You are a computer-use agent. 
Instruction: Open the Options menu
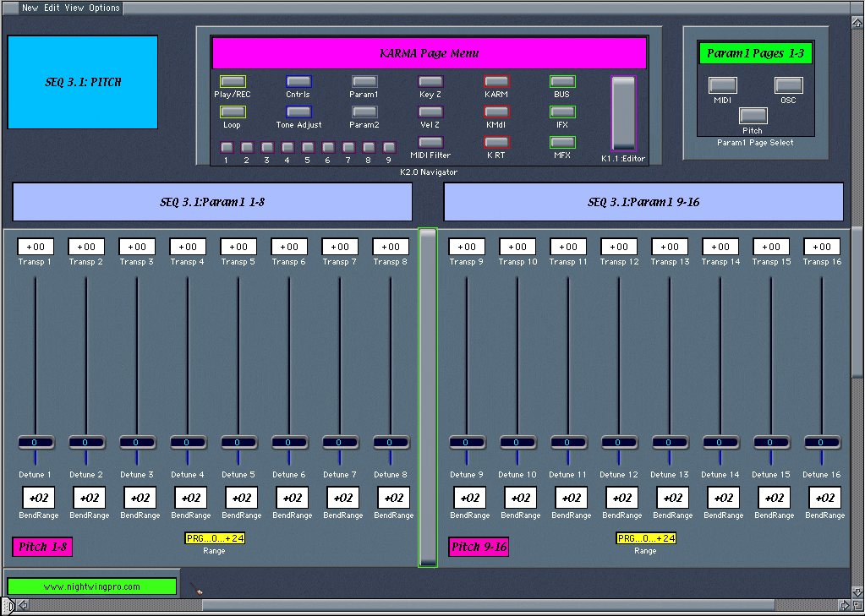104,8
